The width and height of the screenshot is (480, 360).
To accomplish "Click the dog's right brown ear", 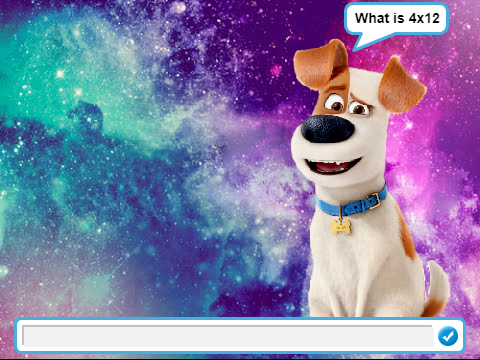I will [402, 86].
